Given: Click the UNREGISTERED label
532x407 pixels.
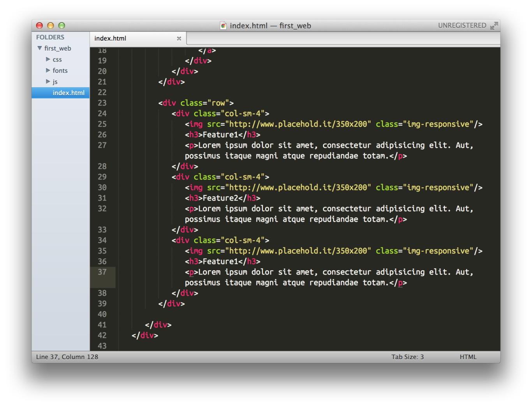Looking at the screenshot, I should [x=462, y=26].
